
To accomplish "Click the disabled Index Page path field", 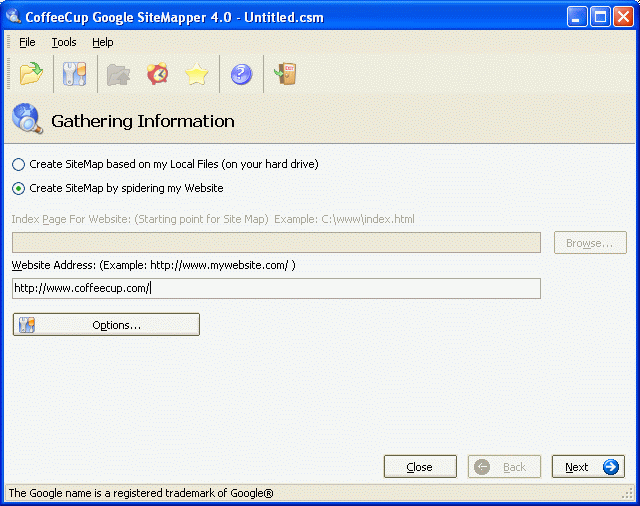I will [x=276, y=243].
